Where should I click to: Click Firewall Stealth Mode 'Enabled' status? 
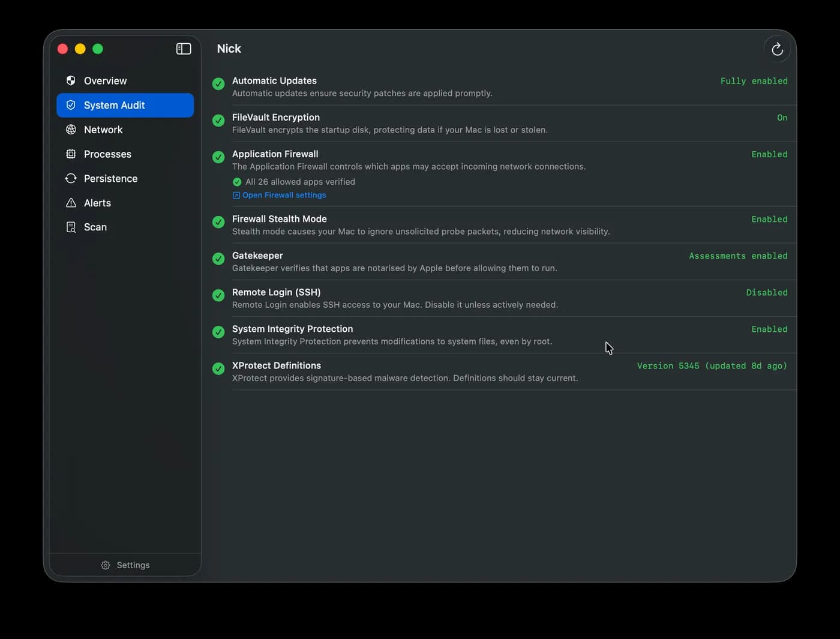[769, 219]
